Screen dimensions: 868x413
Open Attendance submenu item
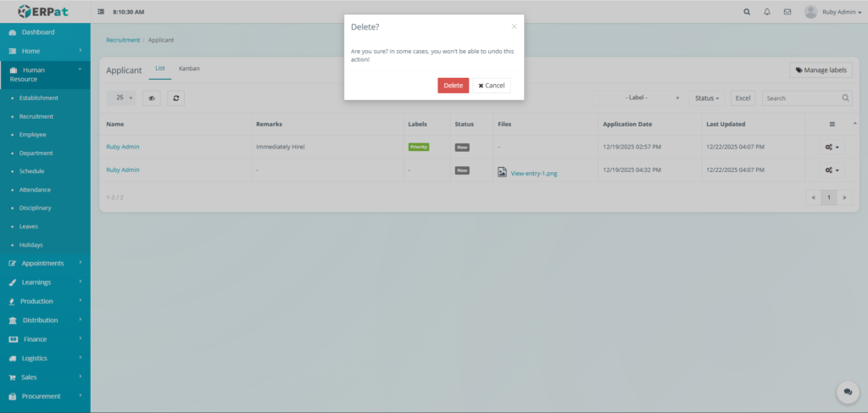[x=35, y=189]
